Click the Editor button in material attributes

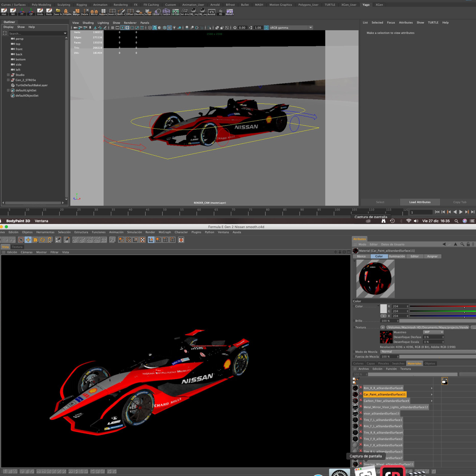tap(415, 256)
